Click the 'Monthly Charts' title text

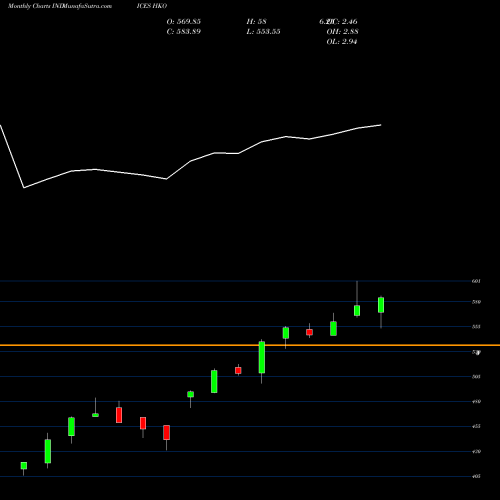coord(29,6)
